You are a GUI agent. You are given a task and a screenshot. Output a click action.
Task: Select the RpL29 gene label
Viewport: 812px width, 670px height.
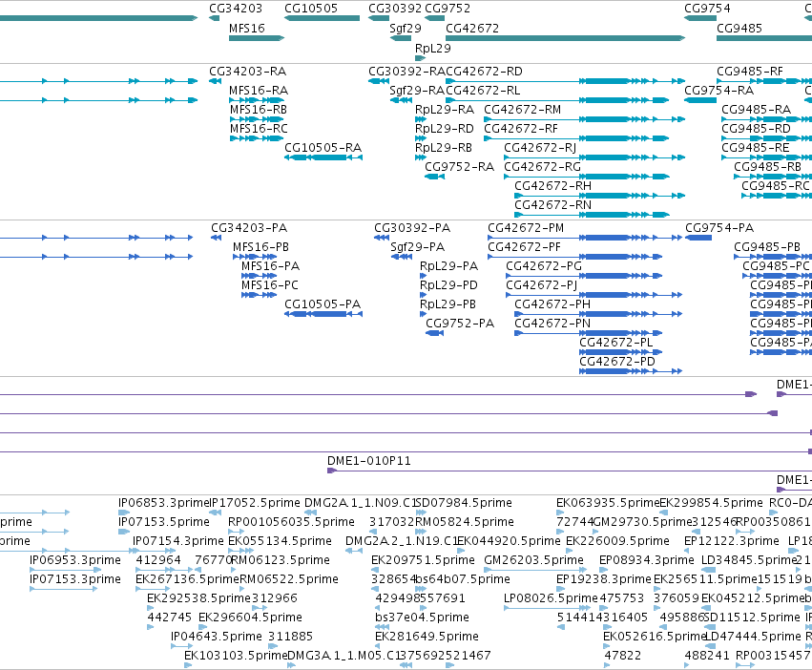433,48
